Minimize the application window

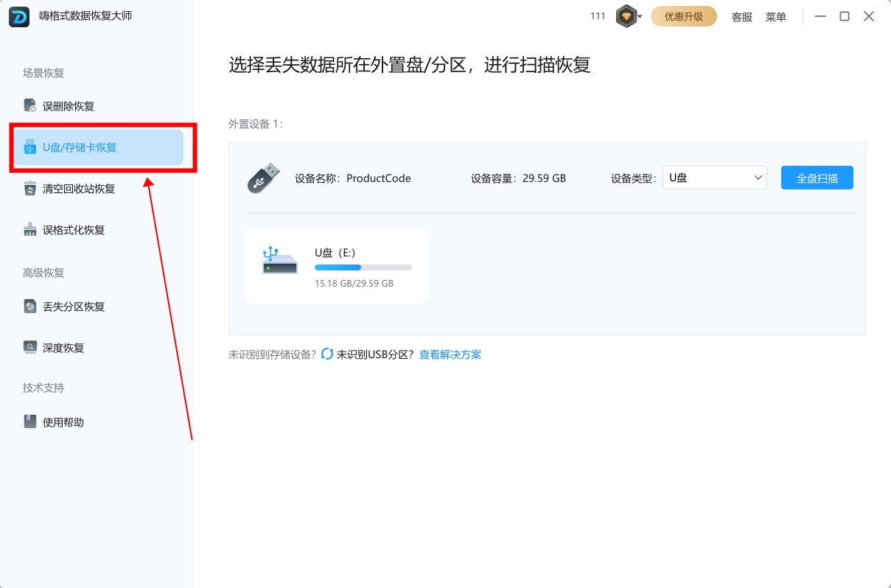[820, 16]
